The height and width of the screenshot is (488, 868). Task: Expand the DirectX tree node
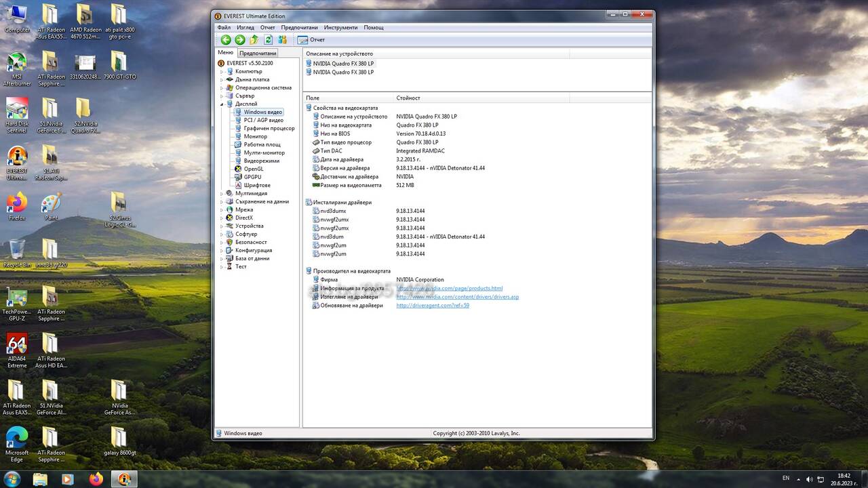coord(222,218)
